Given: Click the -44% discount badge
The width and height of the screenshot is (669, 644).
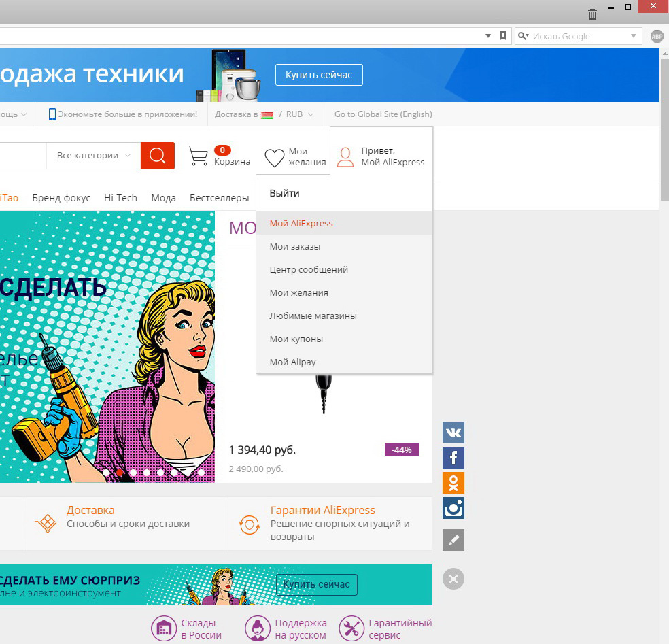Looking at the screenshot, I should tap(402, 450).
